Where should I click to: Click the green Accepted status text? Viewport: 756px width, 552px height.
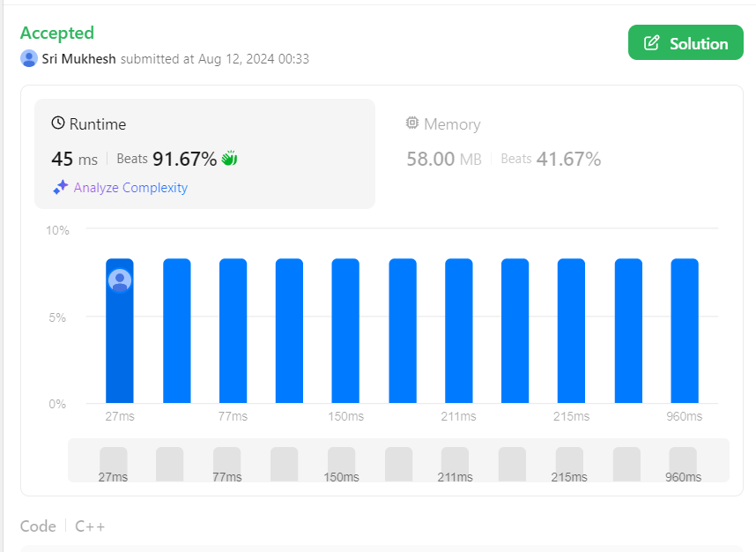pyautogui.click(x=57, y=33)
